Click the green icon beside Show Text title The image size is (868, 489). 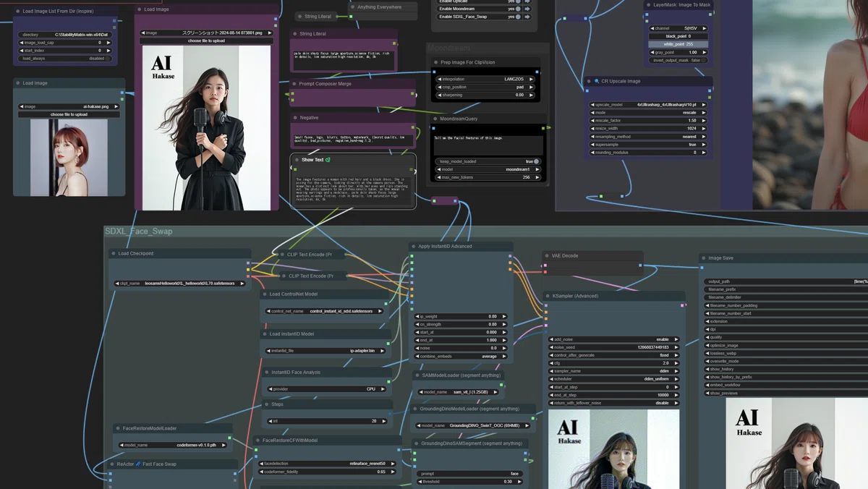[x=328, y=159]
